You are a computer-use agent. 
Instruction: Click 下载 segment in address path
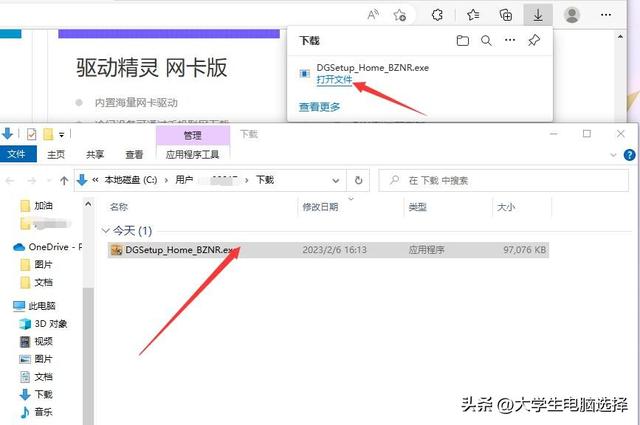point(265,180)
